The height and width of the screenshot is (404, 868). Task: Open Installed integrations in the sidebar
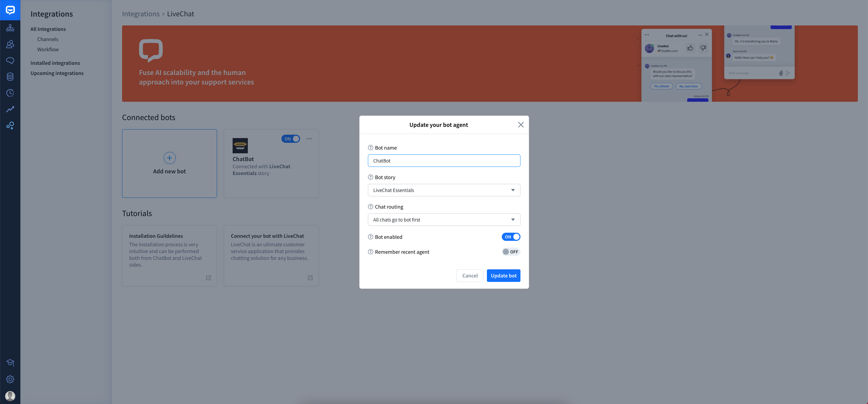point(55,63)
